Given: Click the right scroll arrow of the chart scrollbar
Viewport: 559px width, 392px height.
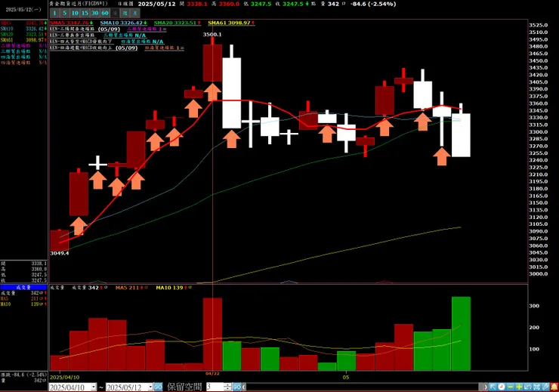Looking at the screenshot, I should [x=486, y=387].
